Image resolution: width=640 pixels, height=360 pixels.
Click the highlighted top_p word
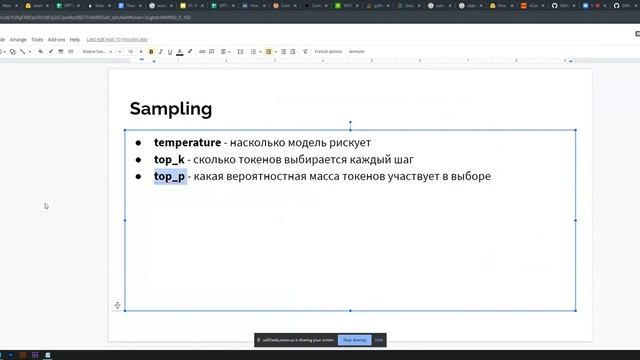(170, 176)
